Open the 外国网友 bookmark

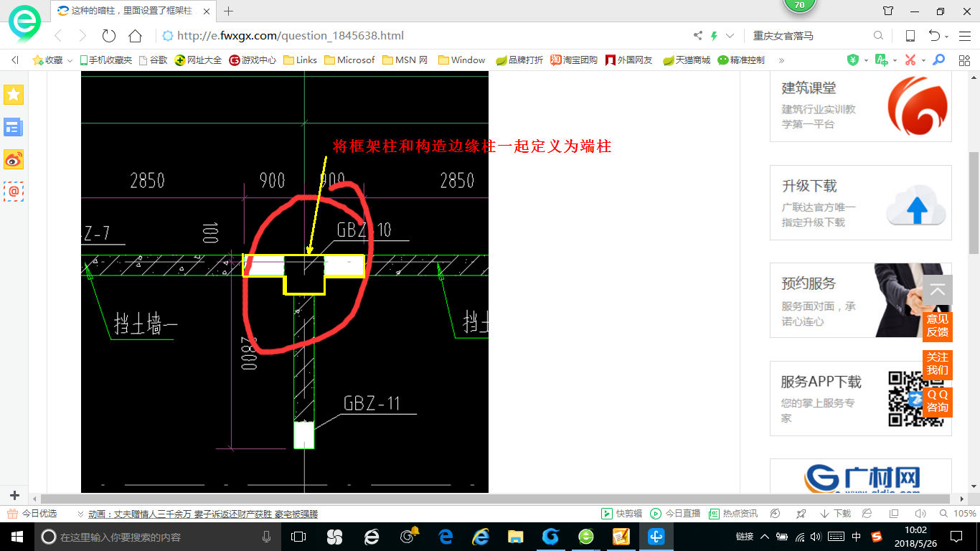tap(629, 60)
